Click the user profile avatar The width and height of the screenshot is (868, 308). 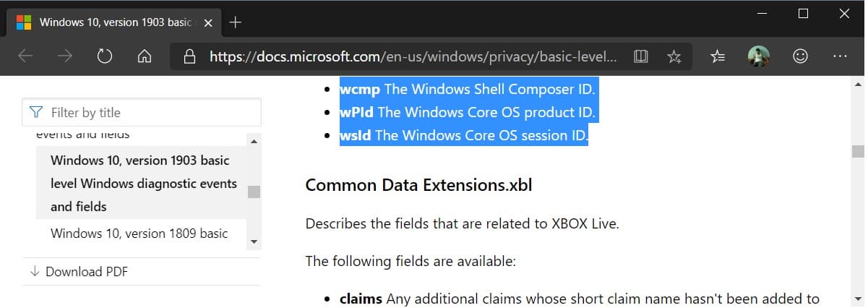click(758, 56)
